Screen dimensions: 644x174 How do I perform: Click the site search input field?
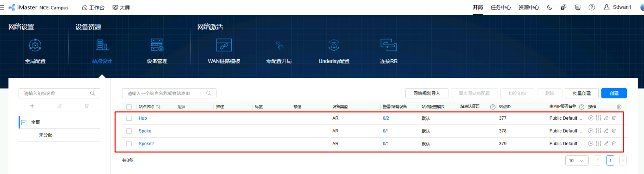coord(165,93)
